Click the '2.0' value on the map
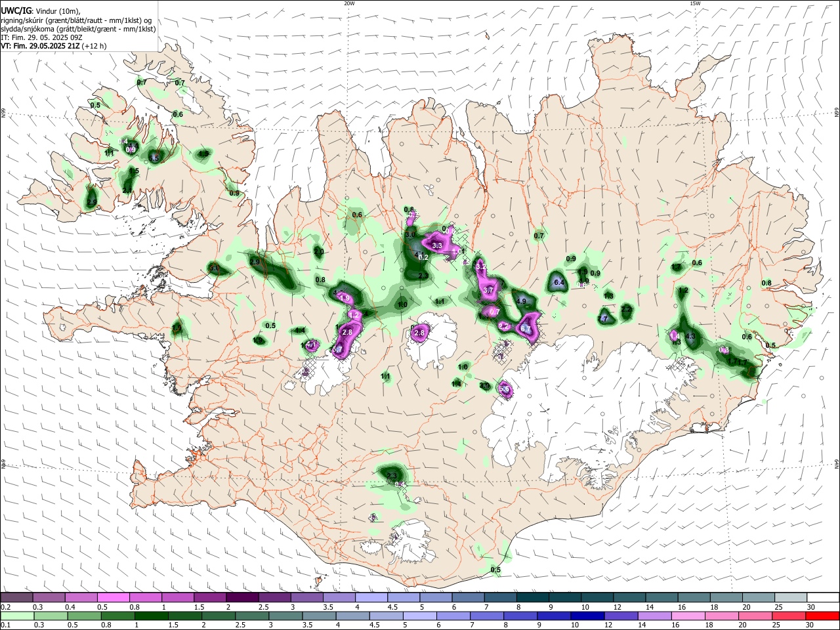The width and height of the screenshot is (840, 630). tap(319, 251)
